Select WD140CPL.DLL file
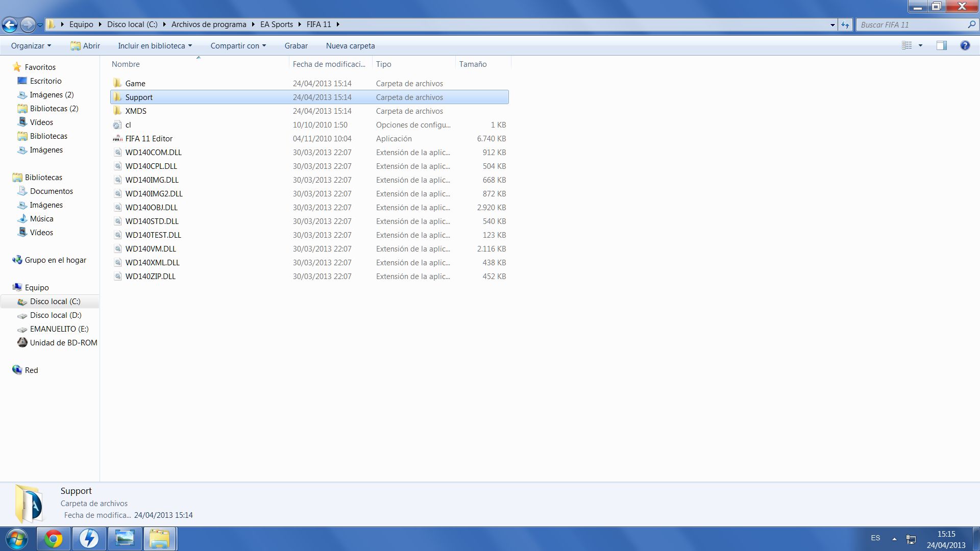980x551 pixels. [x=309, y=166]
